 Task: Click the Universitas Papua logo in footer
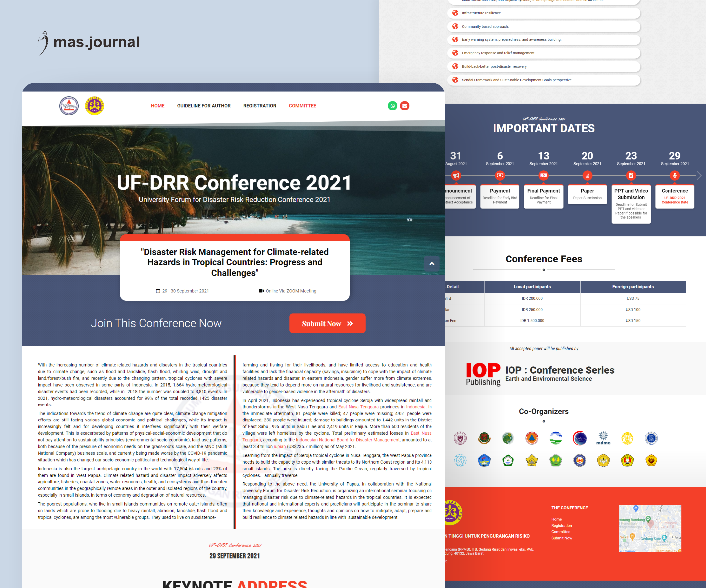tap(453, 513)
